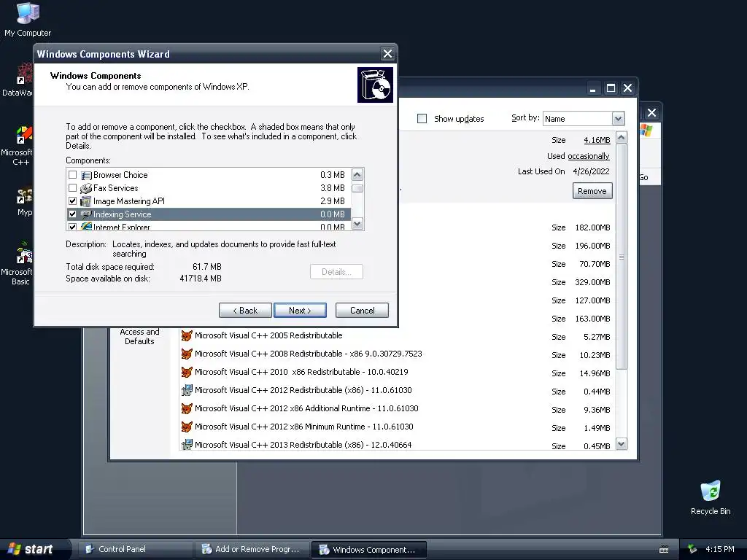Click the Visual C++ 2013 Redistributable icon
The height and width of the screenshot is (560, 747).
click(187, 445)
